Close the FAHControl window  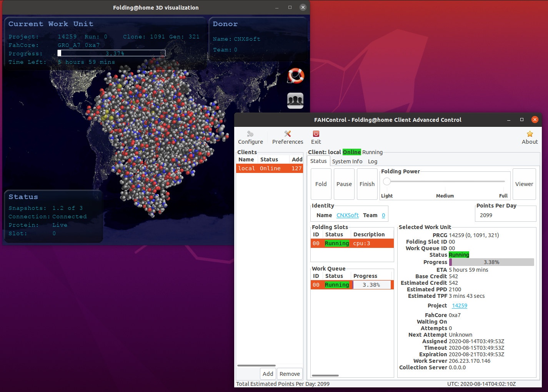point(535,120)
